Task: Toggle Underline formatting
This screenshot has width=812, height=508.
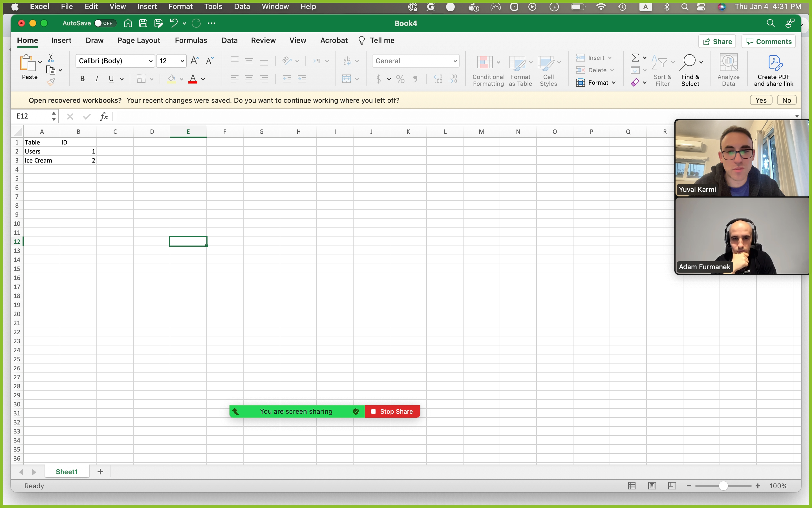Action: pos(111,79)
